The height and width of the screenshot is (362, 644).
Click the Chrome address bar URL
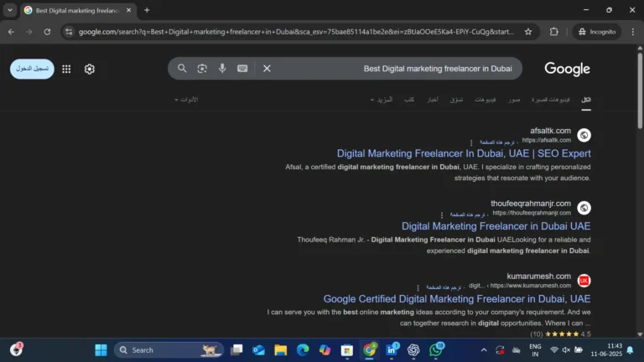coord(296,32)
